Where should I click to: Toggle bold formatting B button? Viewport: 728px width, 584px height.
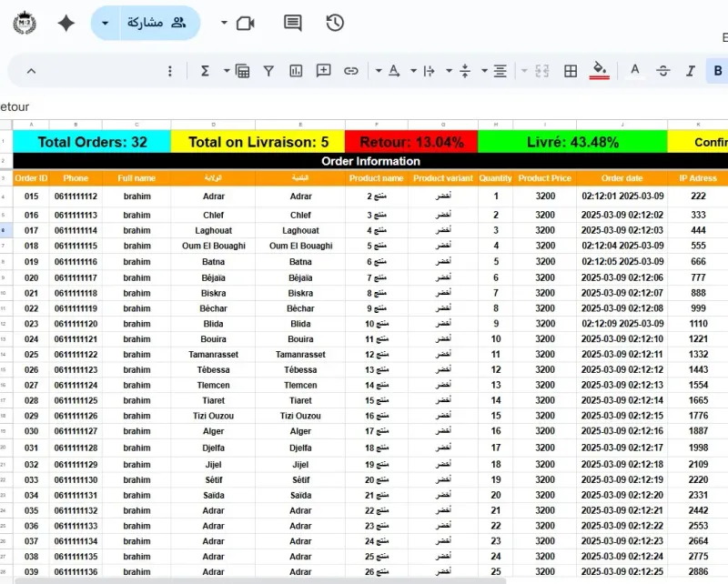(717, 71)
